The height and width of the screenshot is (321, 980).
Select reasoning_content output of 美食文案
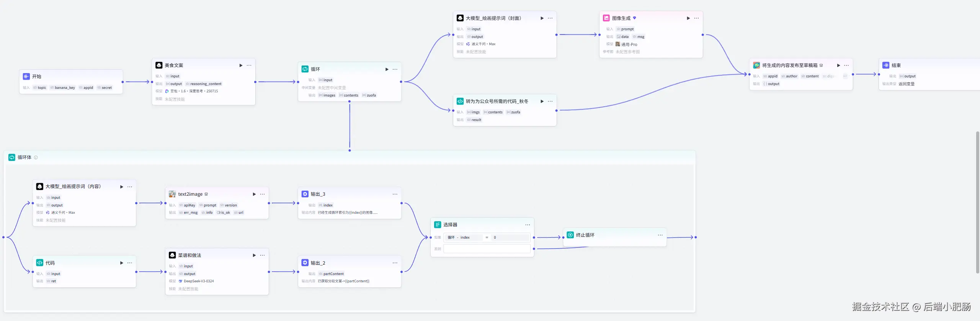point(204,84)
